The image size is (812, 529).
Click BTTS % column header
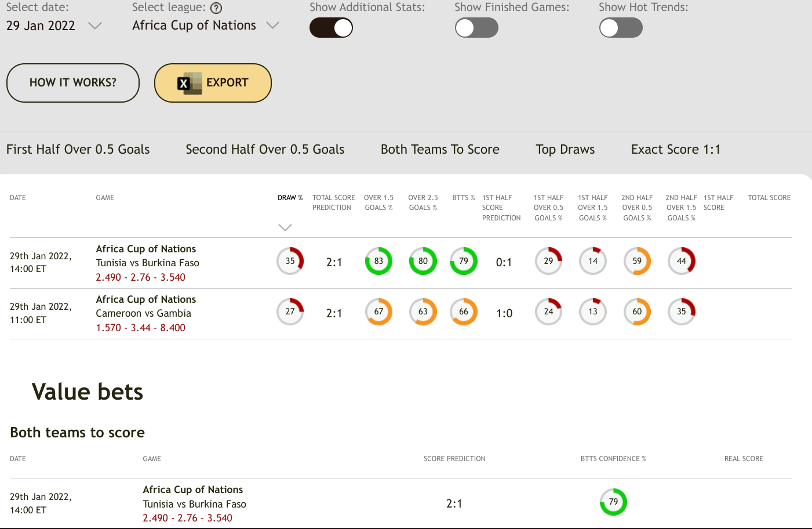click(x=463, y=198)
